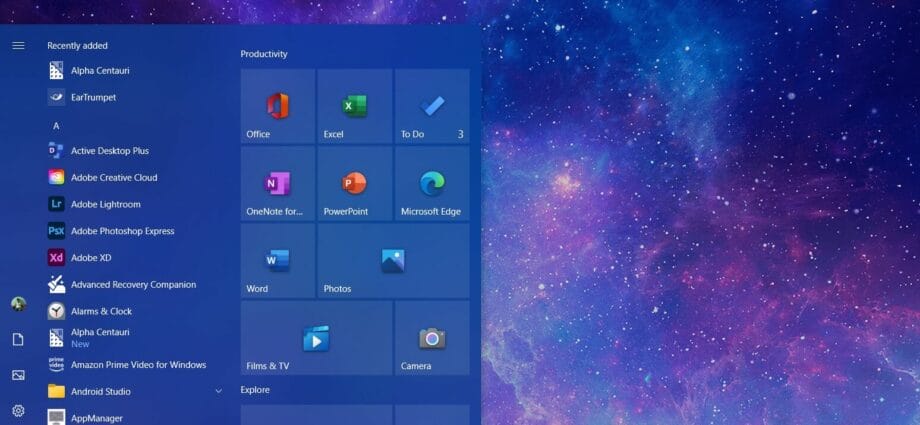Click the letter A section header

click(56, 126)
